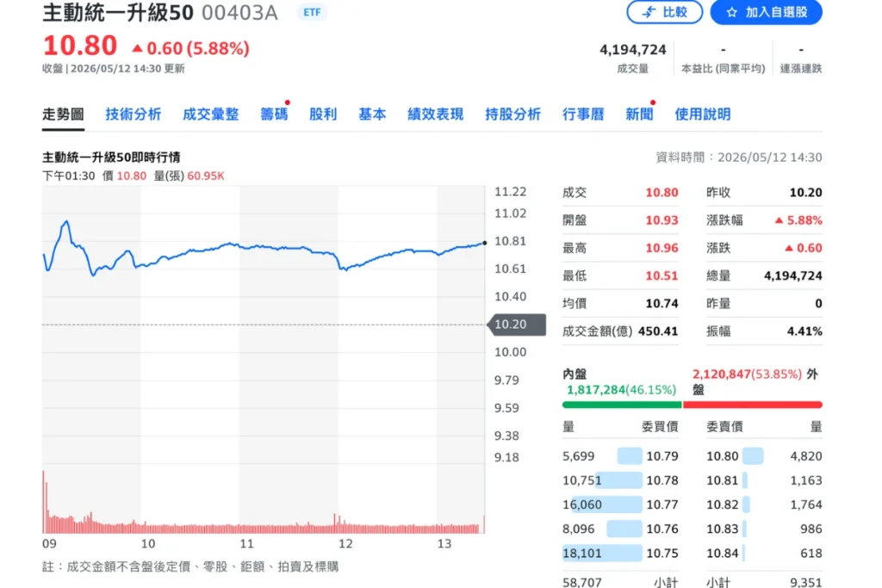Open the 籌碼 tab
882x588 pixels.
pos(274,115)
